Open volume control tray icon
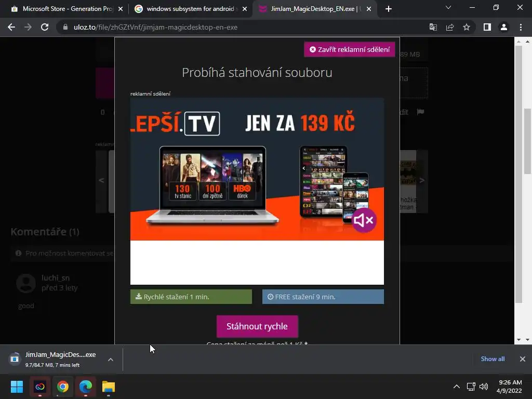The image size is (532, 399). click(484, 387)
